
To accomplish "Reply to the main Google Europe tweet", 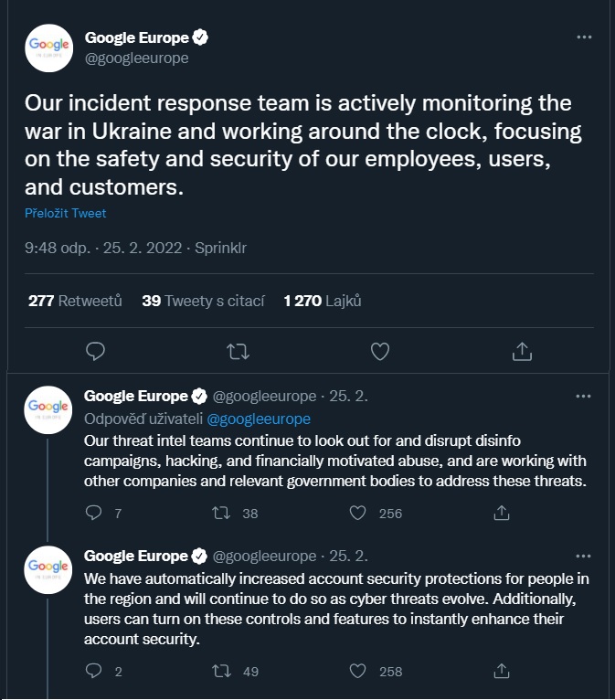I will click(95, 351).
